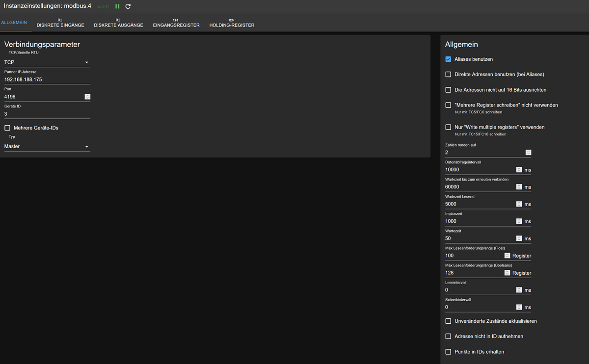Adjust the Max Leseanforderungslänge (Float) stepper

click(x=507, y=256)
